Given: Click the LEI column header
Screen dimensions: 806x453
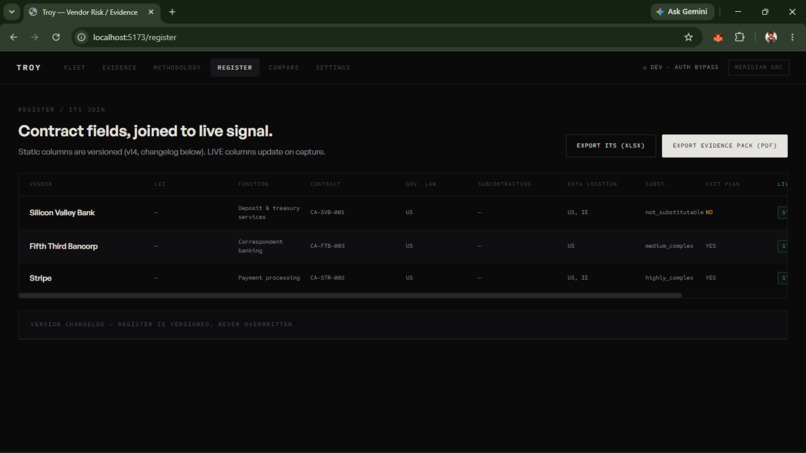Looking at the screenshot, I should [x=160, y=184].
